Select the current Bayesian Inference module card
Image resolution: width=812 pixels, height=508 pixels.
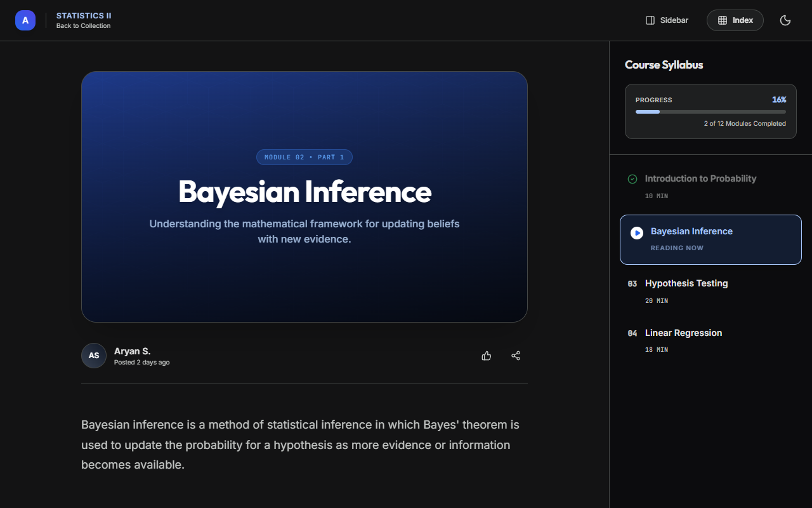tap(710, 239)
